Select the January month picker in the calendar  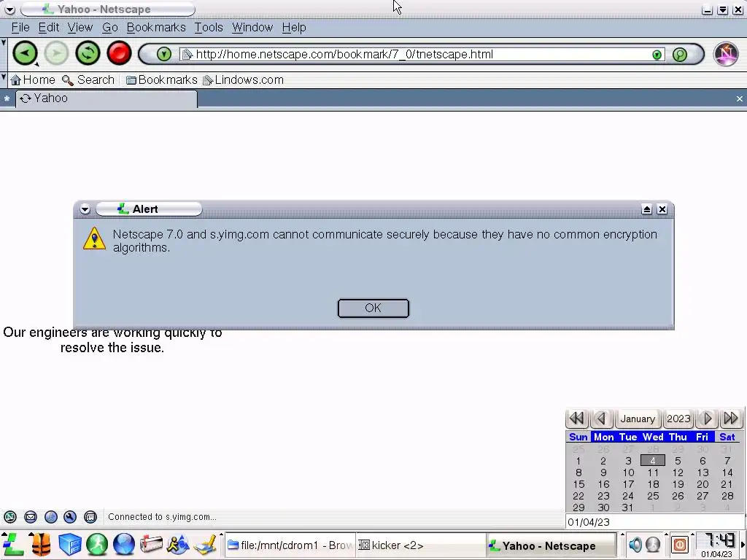click(638, 419)
